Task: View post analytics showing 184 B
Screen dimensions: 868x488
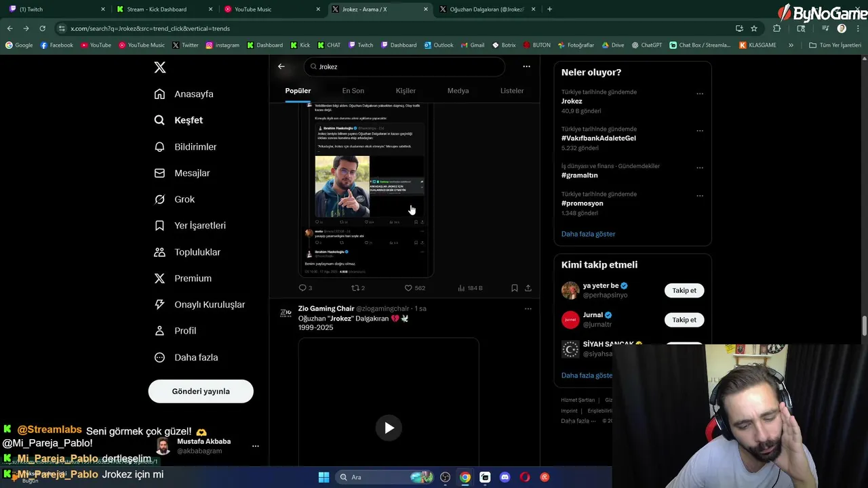Action: [x=470, y=288]
